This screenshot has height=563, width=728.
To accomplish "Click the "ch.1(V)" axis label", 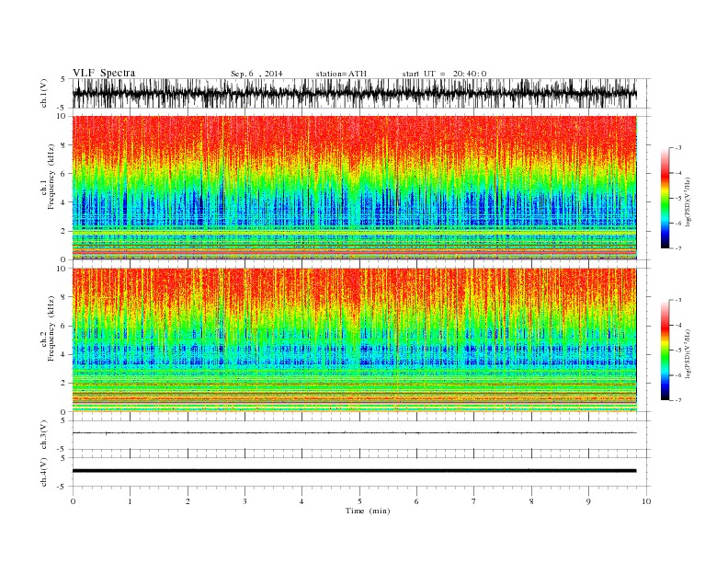I will coord(44,93).
